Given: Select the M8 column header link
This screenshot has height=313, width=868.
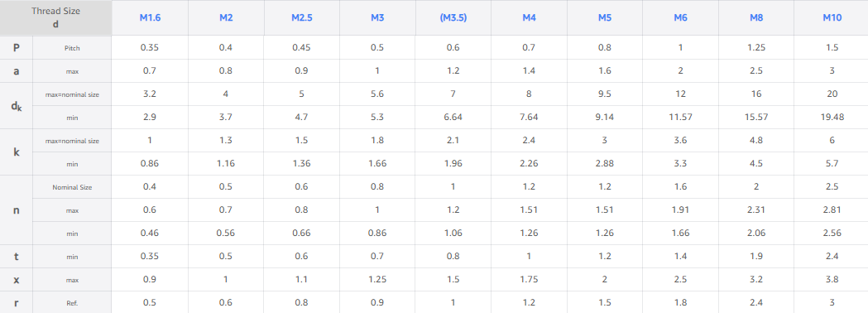Looking at the screenshot, I should 756,17.
